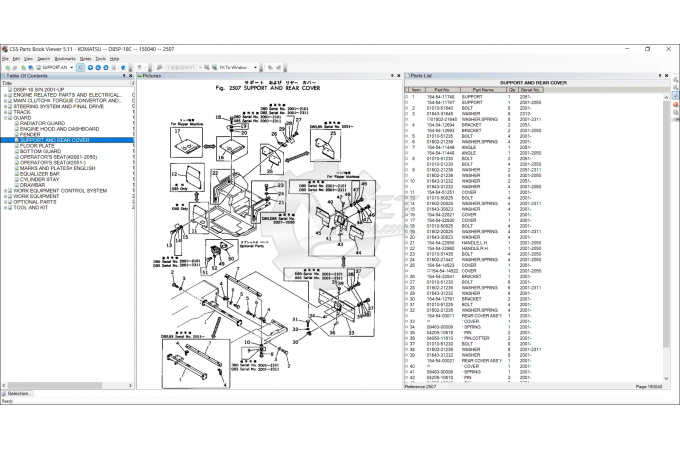
Task: Click the image icon left of Fit To Window
Action: coord(207,68)
